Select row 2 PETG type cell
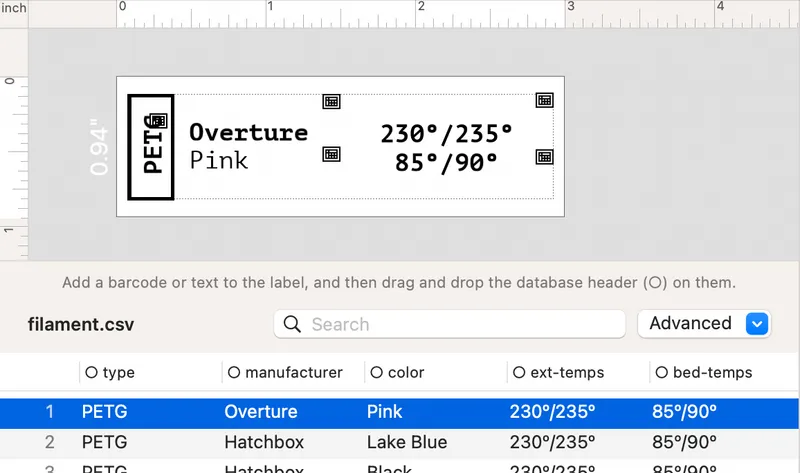The image size is (800, 473). click(x=105, y=442)
